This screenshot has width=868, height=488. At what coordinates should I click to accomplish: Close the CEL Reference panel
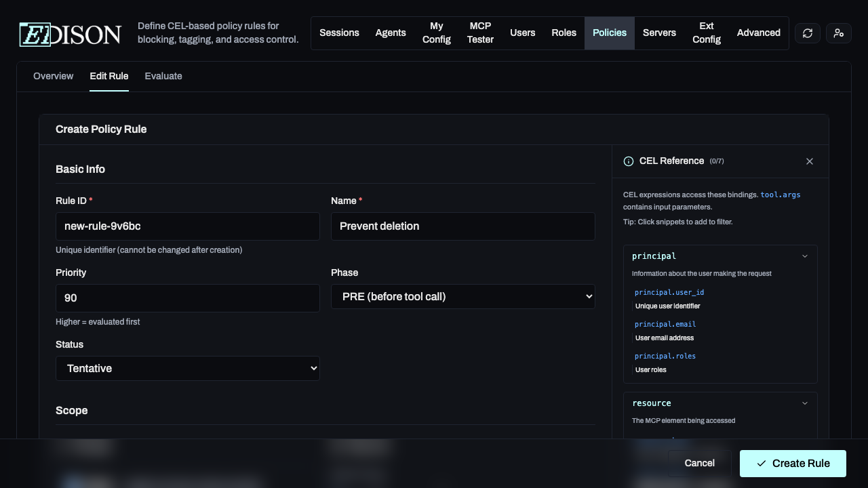pos(809,161)
